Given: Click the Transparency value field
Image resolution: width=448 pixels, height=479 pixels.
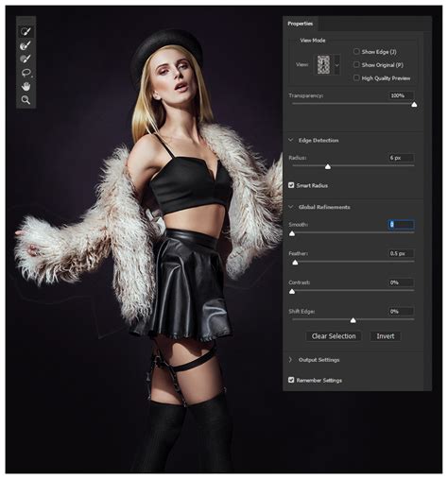Looking at the screenshot, I should [402, 95].
